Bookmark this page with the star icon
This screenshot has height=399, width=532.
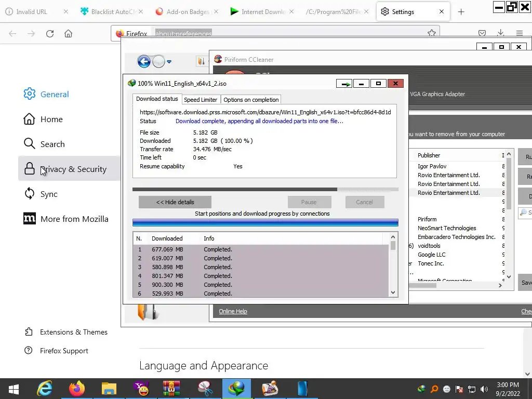(x=432, y=33)
